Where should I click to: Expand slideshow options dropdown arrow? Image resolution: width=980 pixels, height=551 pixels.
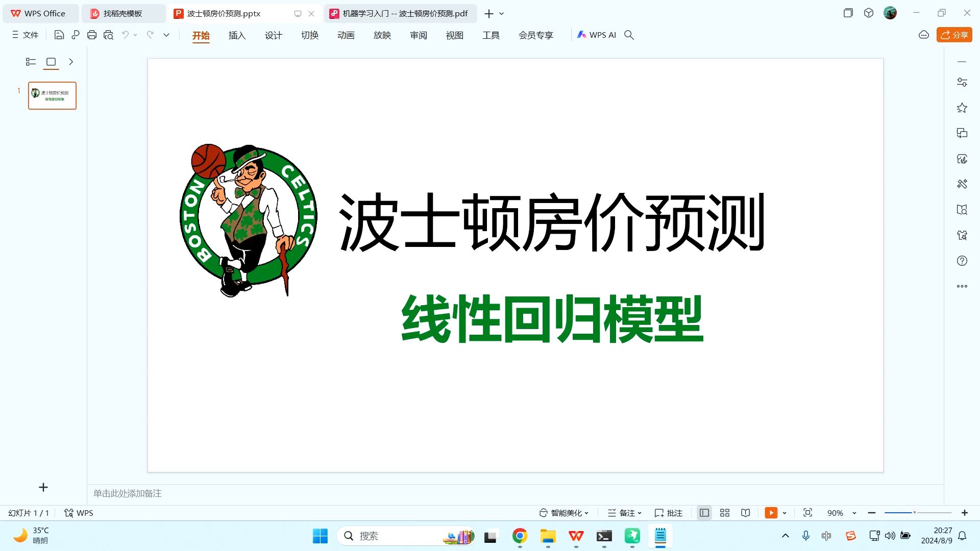pos(785,513)
